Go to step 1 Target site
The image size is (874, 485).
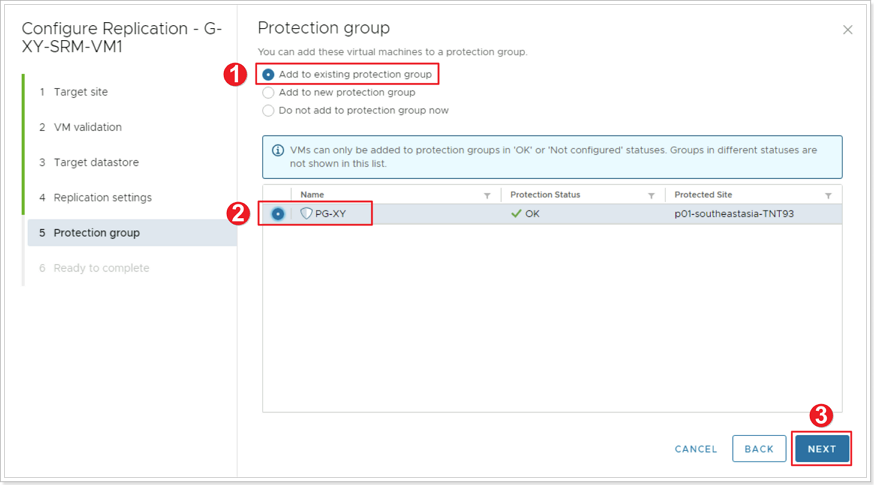pos(74,92)
